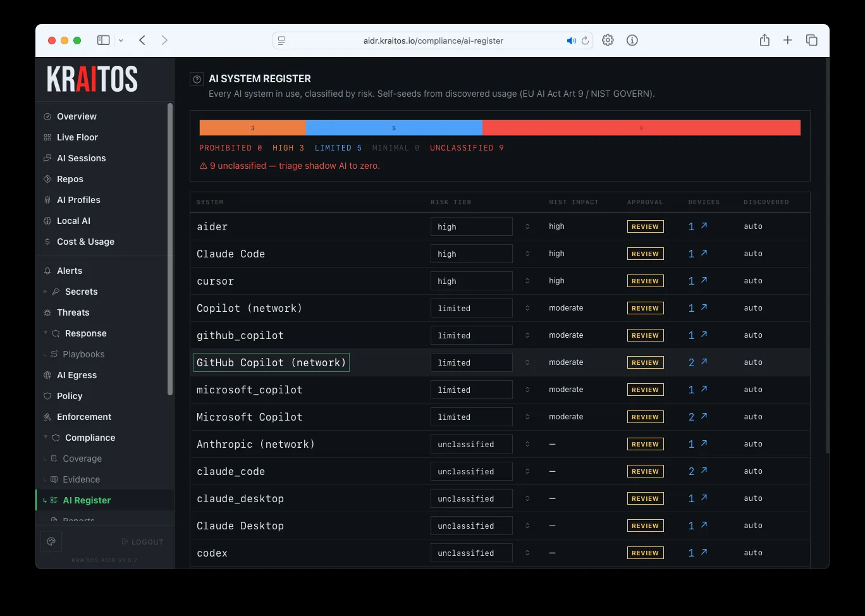This screenshot has height=616, width=865.
Task: Open Live Floor page
Action: pos(77,137)
